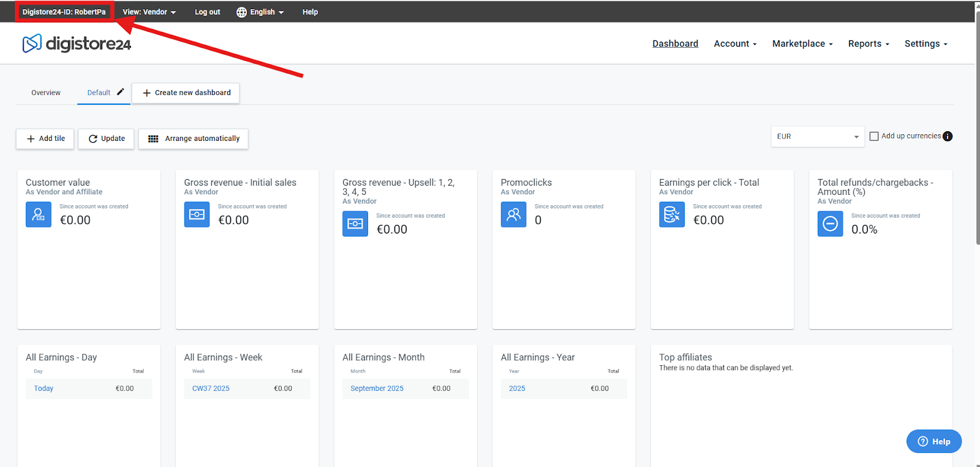The image size is (980, 467).
Task: Click the plus icon on Create new dashboard
Action: [x=146, y=93]
